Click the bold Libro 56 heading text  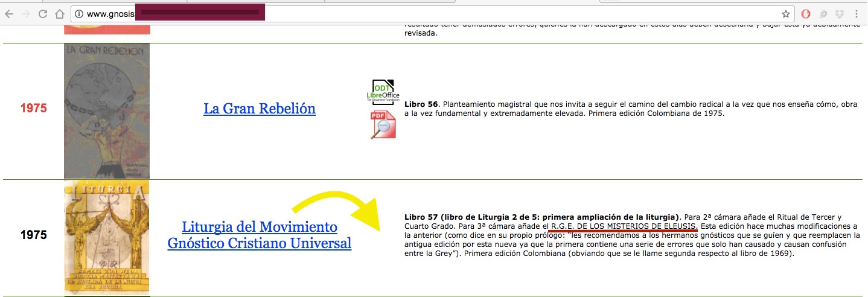(x=422, y=104)
